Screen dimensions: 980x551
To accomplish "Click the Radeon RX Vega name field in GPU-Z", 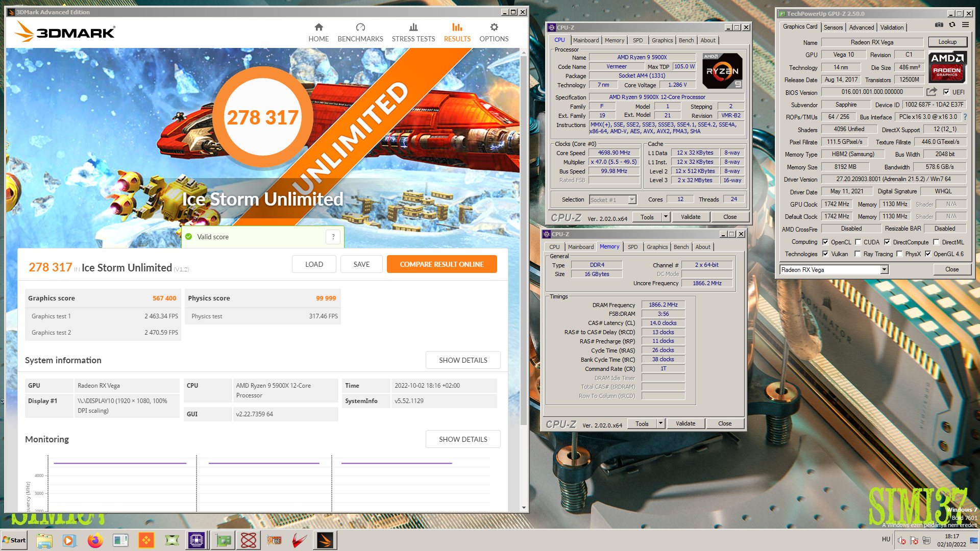I will (872, 42).
